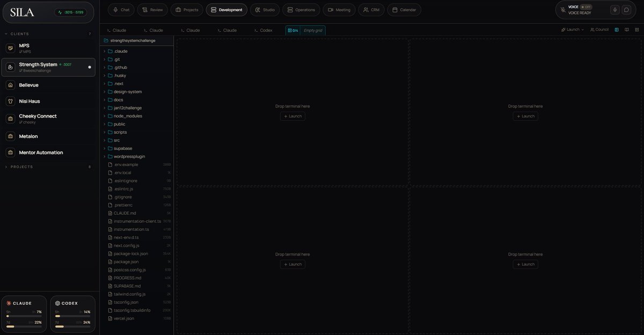Select the Nisi Haus shirt icon
The height and width of the screenshot is (335, 644).
coord(10,101)
